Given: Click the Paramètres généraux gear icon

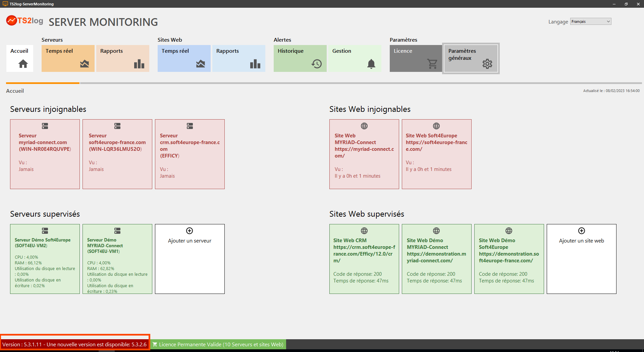Looking at the screenshot, I should point(487,64).
